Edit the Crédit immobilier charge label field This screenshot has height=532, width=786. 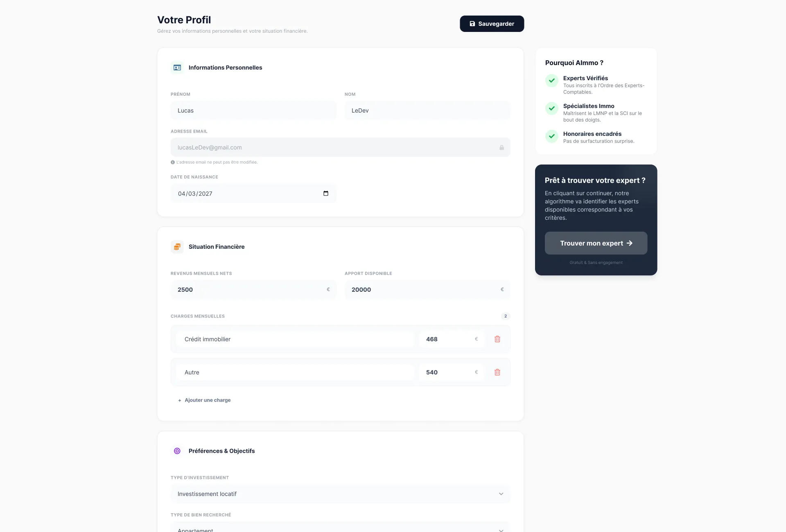coord(295,339)
